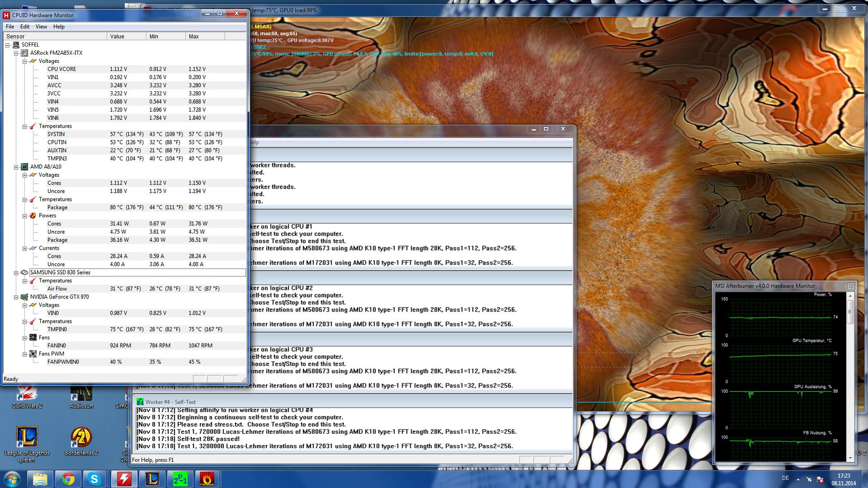Click the Value column header

pos(127,36)
